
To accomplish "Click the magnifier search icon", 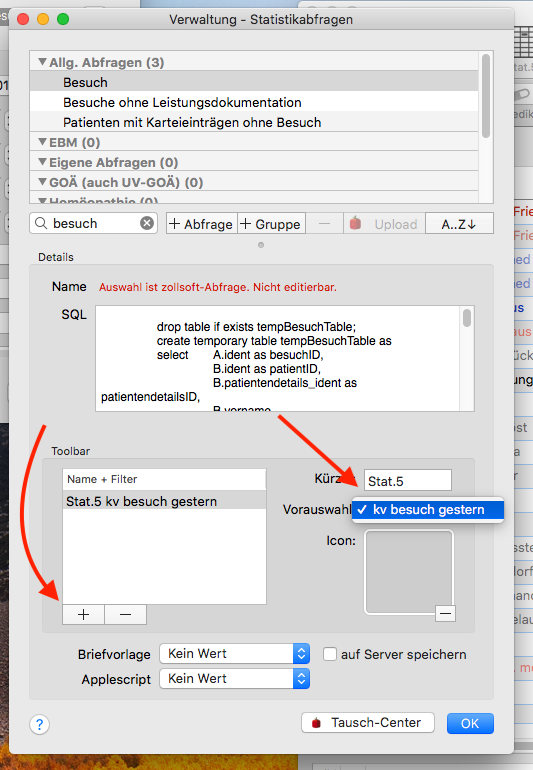I will pyautogui.click(x=41, y=223).
